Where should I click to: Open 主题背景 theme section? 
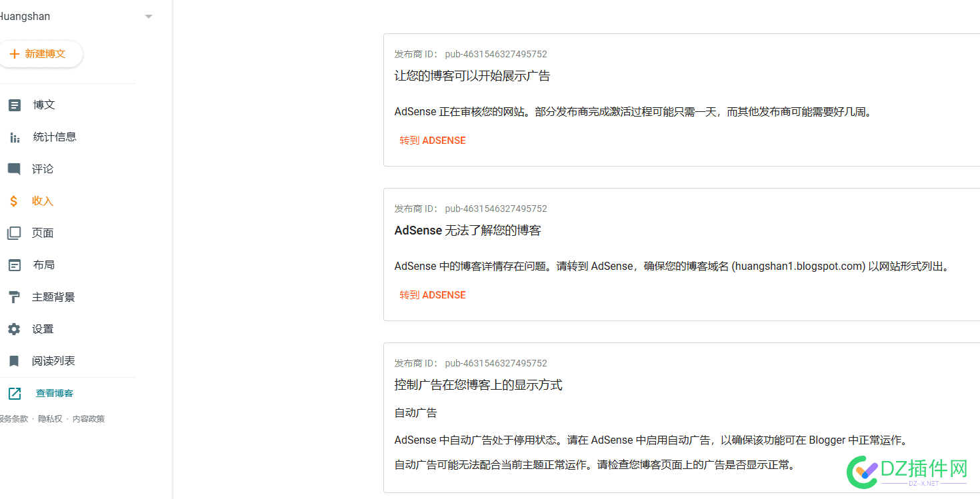pyautogui.click(x=53, y=297)
